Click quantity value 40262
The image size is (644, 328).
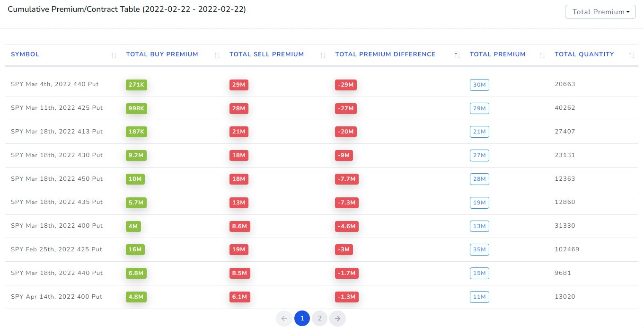pos(565,108)
